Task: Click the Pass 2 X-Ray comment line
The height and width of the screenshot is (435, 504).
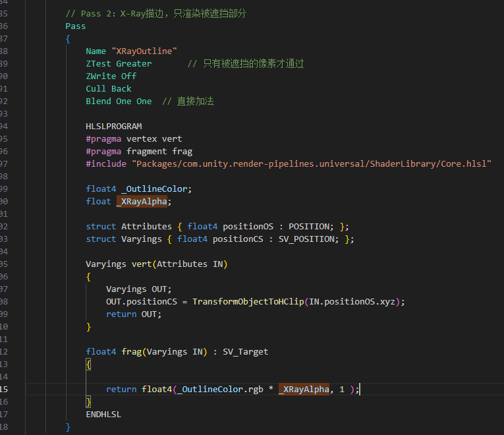Action: click(155, 13)
